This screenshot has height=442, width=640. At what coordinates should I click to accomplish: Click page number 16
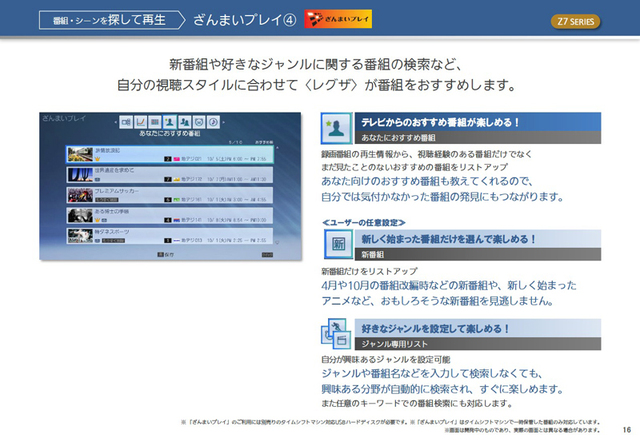(x=627, y=429)
